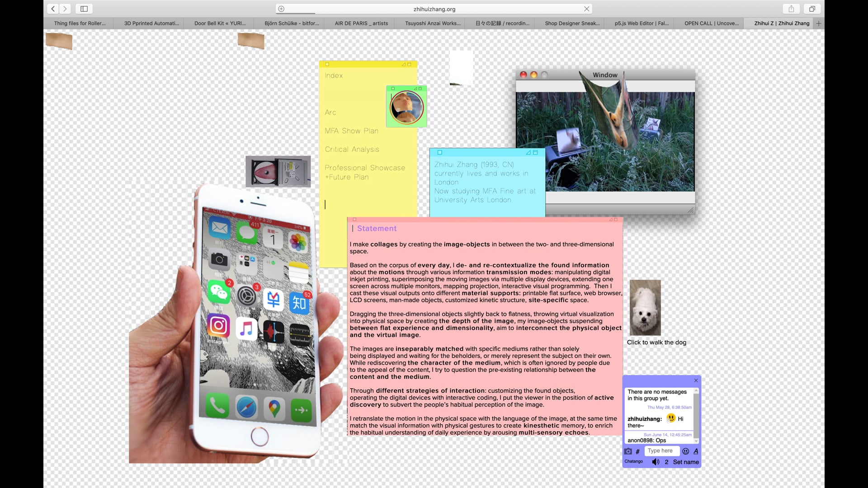Go back with the browser back arrow
The height and width of the screenshot is (488, 868).
pyautogui.click(x=53, y=9)
